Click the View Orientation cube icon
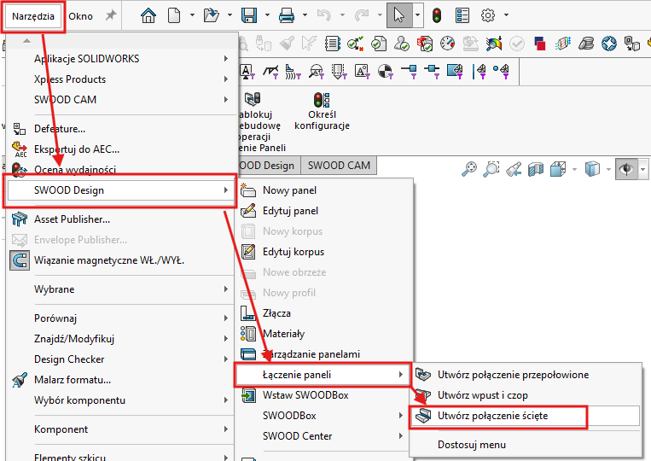The width and height of the screenshot is (651, 461). (x=558, y=169)
